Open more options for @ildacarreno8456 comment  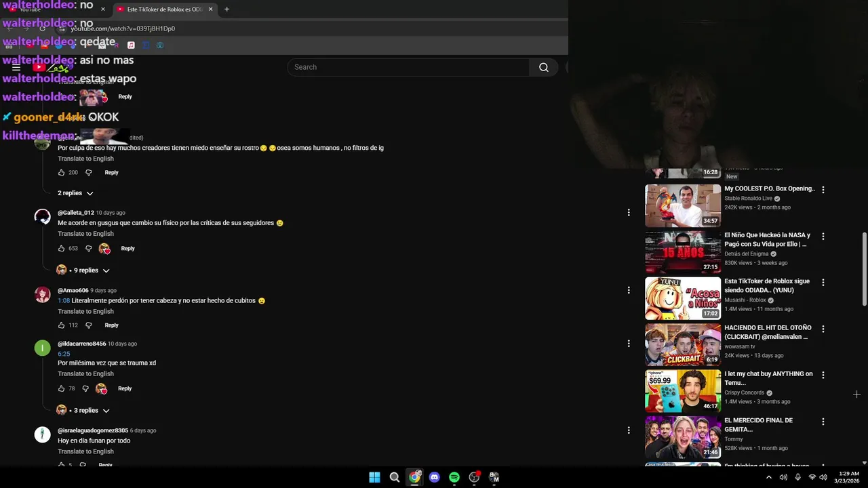[629, 344]
